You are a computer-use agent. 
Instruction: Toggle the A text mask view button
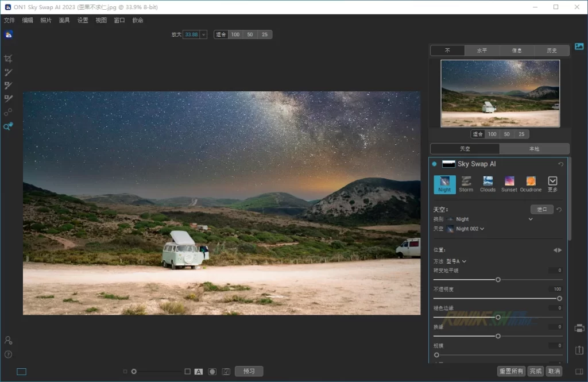199,372
